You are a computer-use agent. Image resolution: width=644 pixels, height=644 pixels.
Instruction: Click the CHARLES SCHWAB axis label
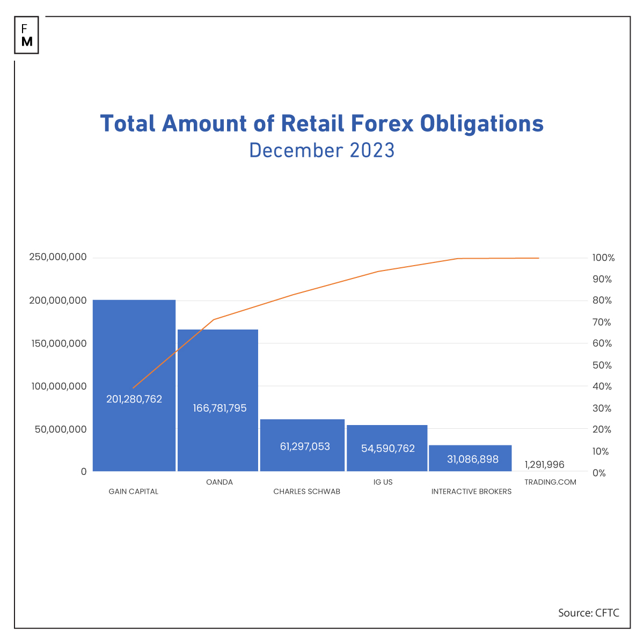coord(306,492)
